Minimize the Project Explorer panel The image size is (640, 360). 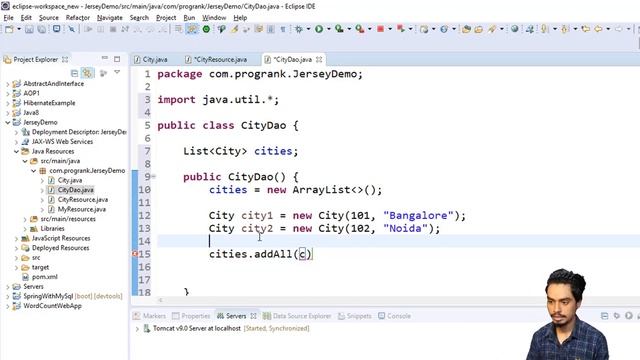[x=104, y=59]
